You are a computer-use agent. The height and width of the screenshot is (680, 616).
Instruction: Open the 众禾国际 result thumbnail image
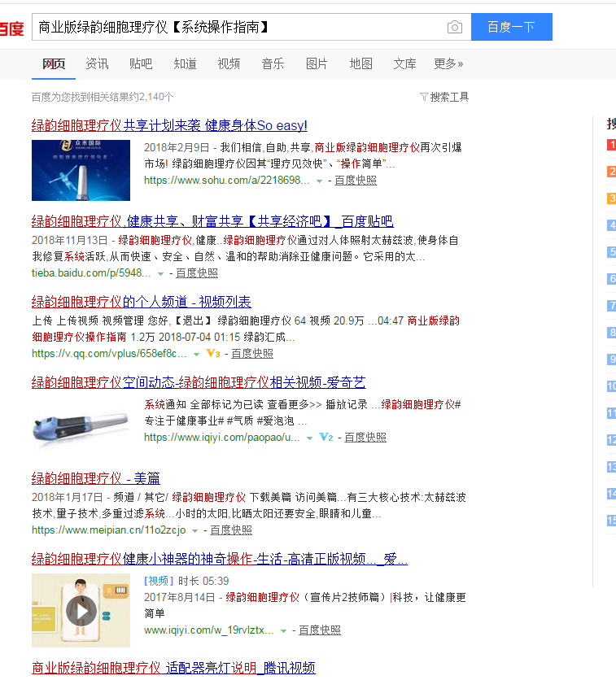pos(81,170)
